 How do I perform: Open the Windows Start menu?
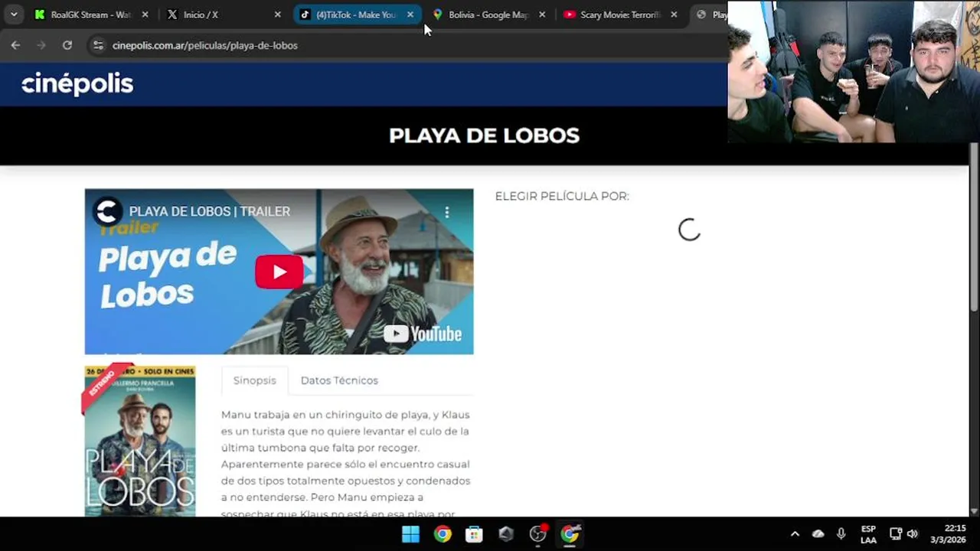410,534
